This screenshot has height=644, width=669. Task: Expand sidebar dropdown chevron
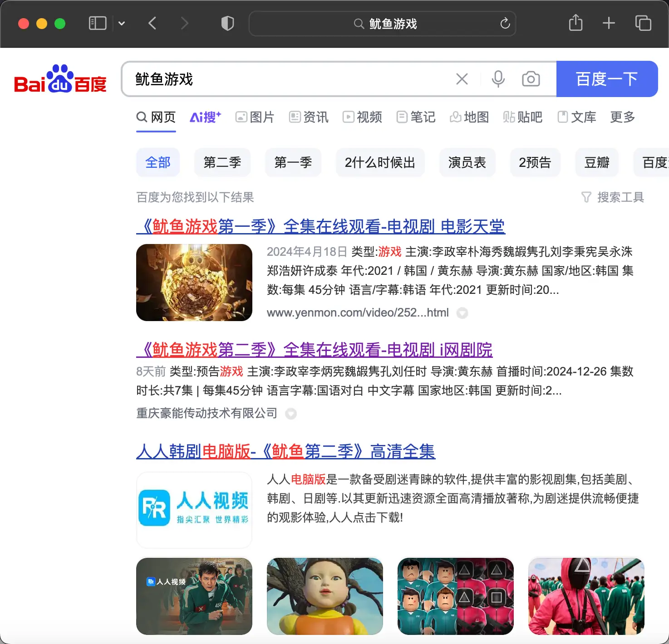click(x=122, y=23)
